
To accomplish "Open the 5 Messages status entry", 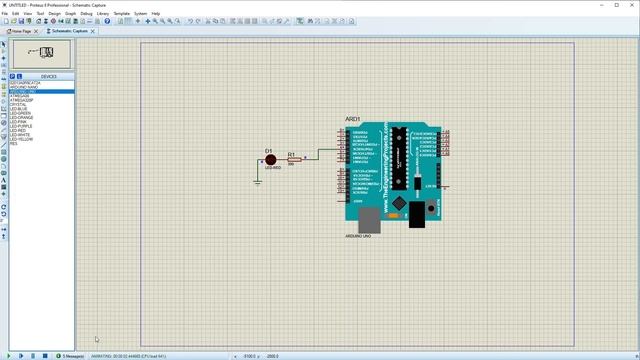I will (x=70, y=356).
